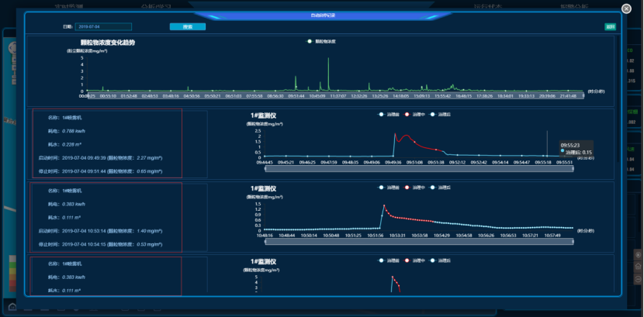Select the first 喷雾机 record info panel
This screenshot has height=317, width=644.
pos(107,145)
